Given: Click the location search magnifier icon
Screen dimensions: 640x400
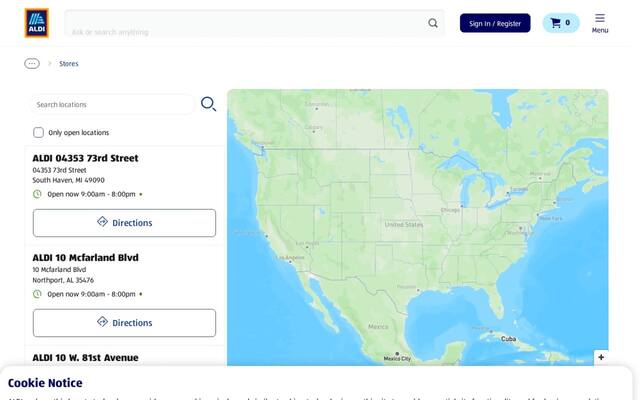Looking at the screenshot, I should (208, 104).
